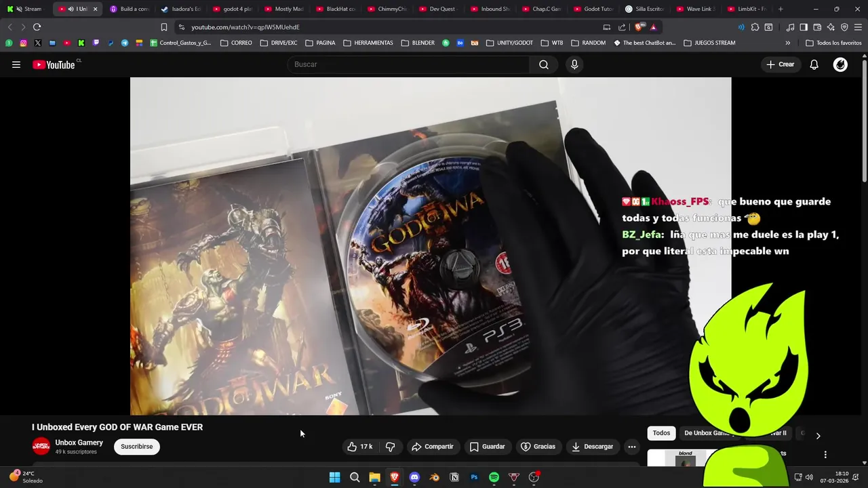Screen dimensions: 868x488
Task: Open the Unbox Gamery channel avatar
Action: pyautogui.click(x=41, y=446)
